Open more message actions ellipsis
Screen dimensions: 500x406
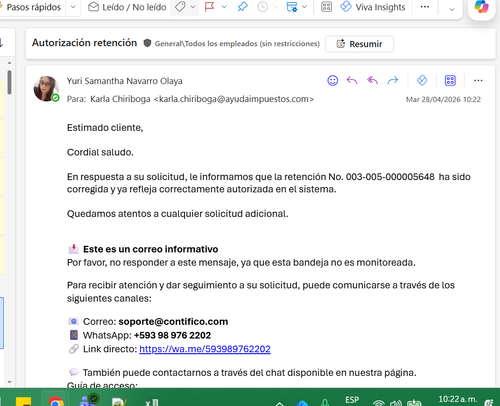pyautogui.click(x=478, y=80)
